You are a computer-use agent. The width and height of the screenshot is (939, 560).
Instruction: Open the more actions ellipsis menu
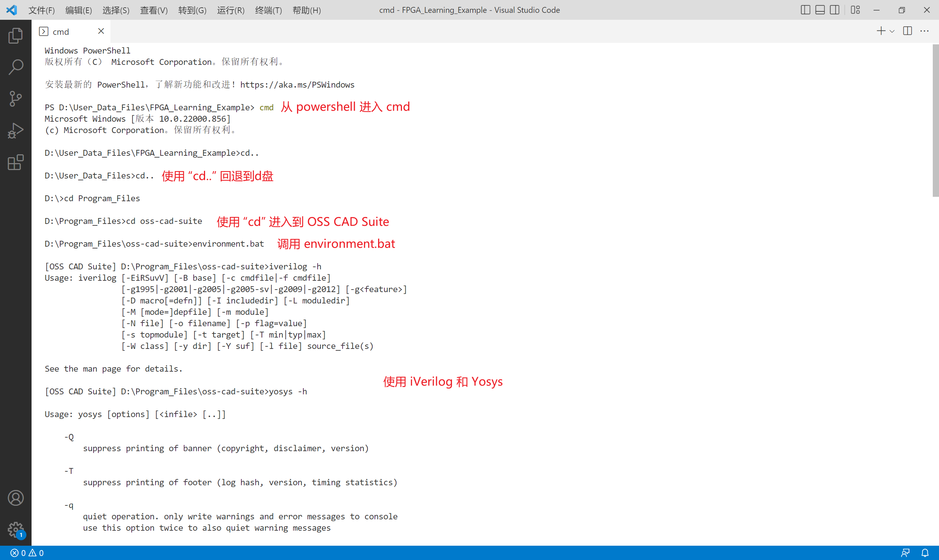click(924, 31)
